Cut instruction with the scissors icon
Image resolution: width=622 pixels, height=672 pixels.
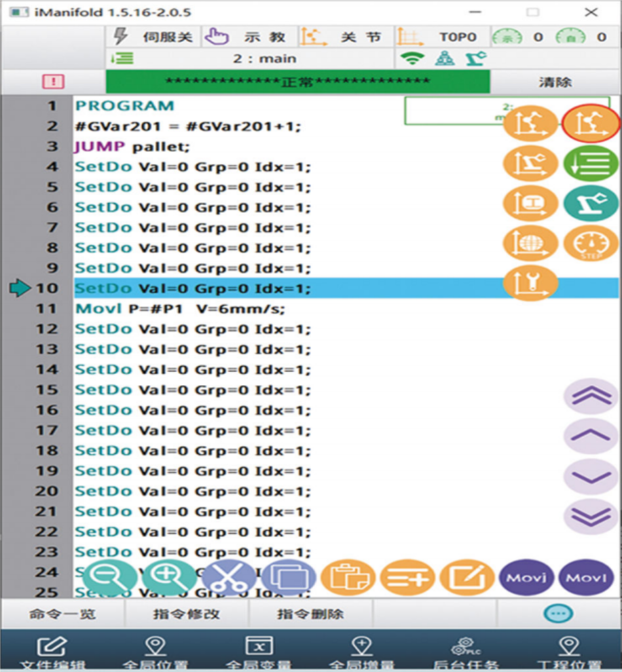pos(229,577)
